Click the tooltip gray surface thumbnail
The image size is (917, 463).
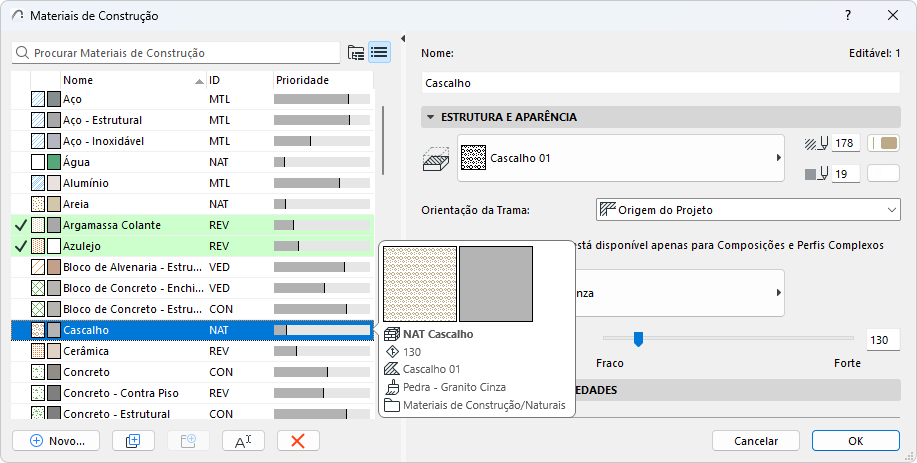click(x=496, y=284)
